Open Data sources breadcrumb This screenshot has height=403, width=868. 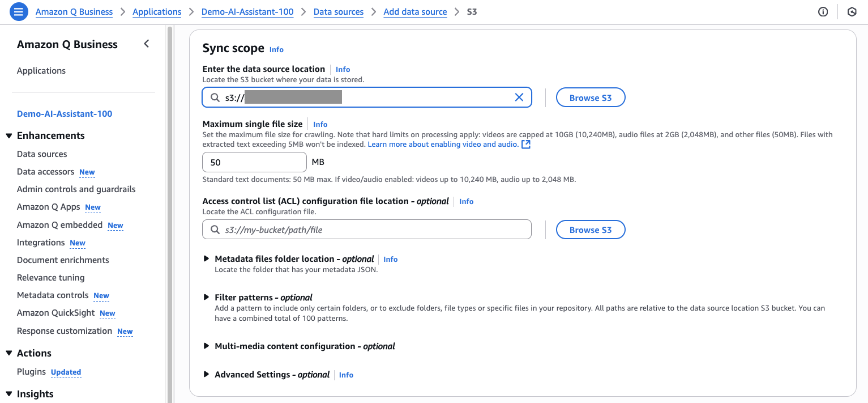tap(339, 12)
